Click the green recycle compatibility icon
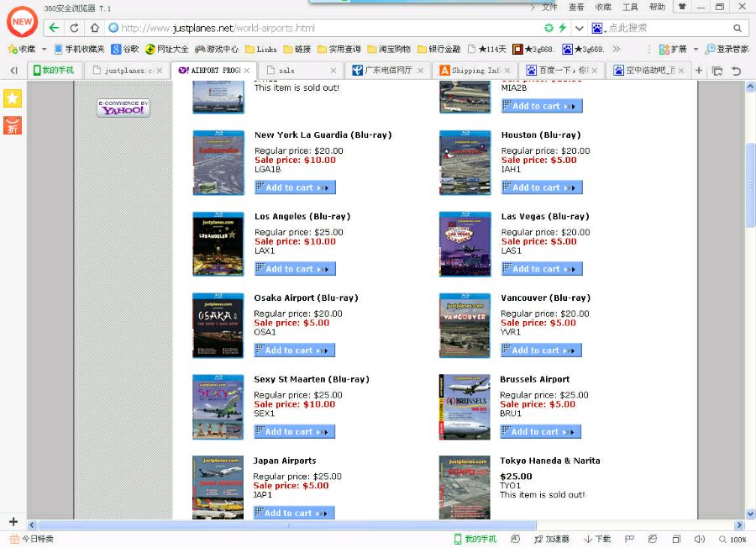This screenshot has width=756, height=548. 549,28
